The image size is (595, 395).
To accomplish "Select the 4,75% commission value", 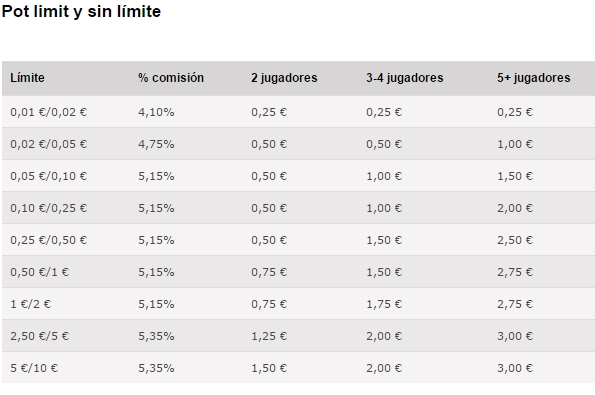I will tap(156, 144).
